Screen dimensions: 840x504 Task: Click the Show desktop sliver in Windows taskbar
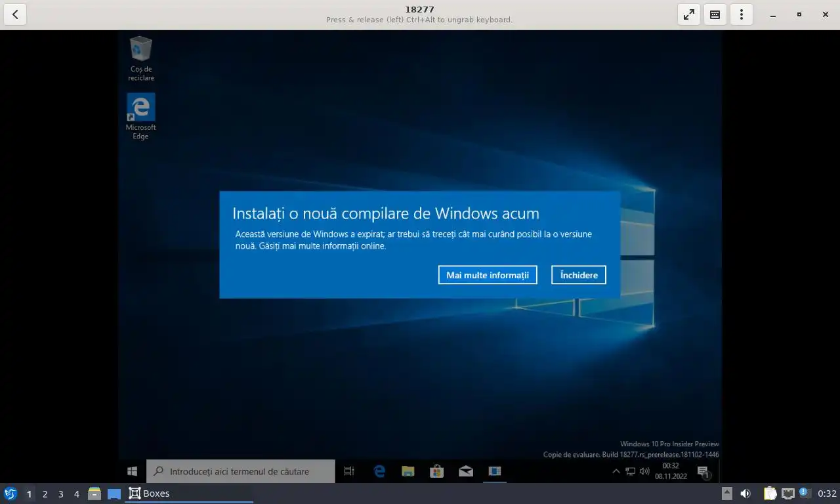pos(720,471)
